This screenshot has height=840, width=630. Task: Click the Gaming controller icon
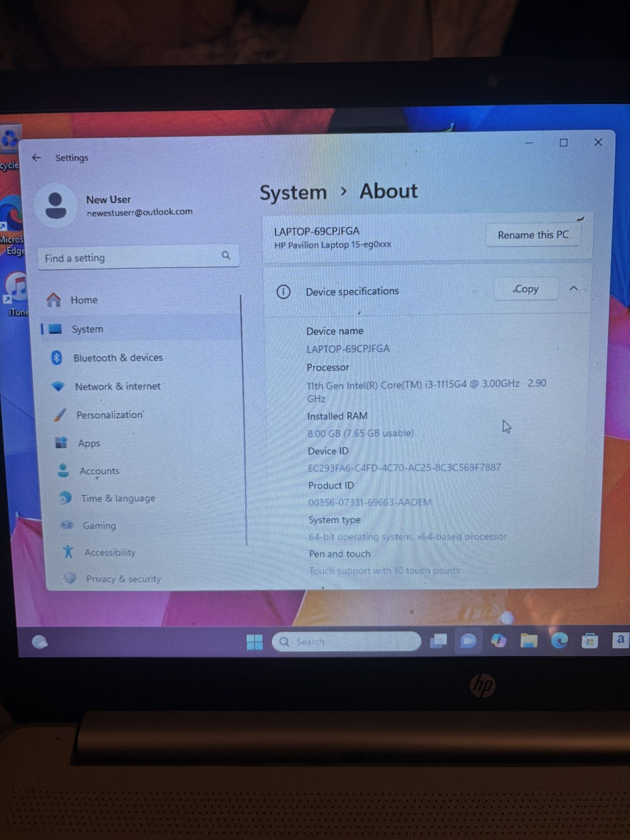[67, 525]
